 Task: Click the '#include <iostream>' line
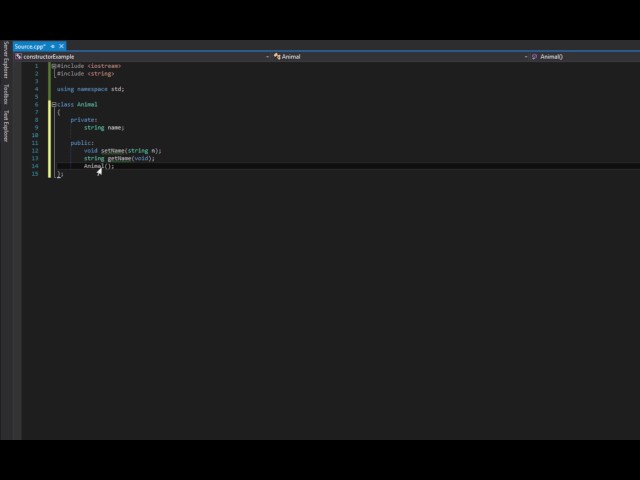(x=89, y=66)
